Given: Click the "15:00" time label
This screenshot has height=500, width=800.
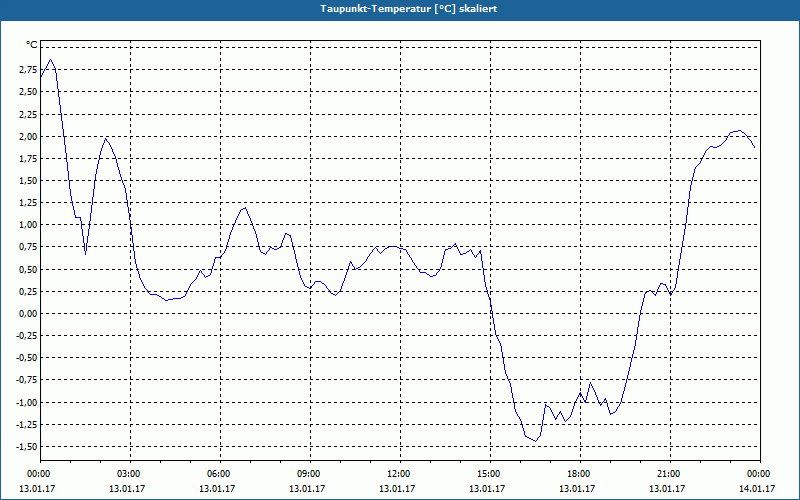Looking at the screenshot, I should point(488,474).
